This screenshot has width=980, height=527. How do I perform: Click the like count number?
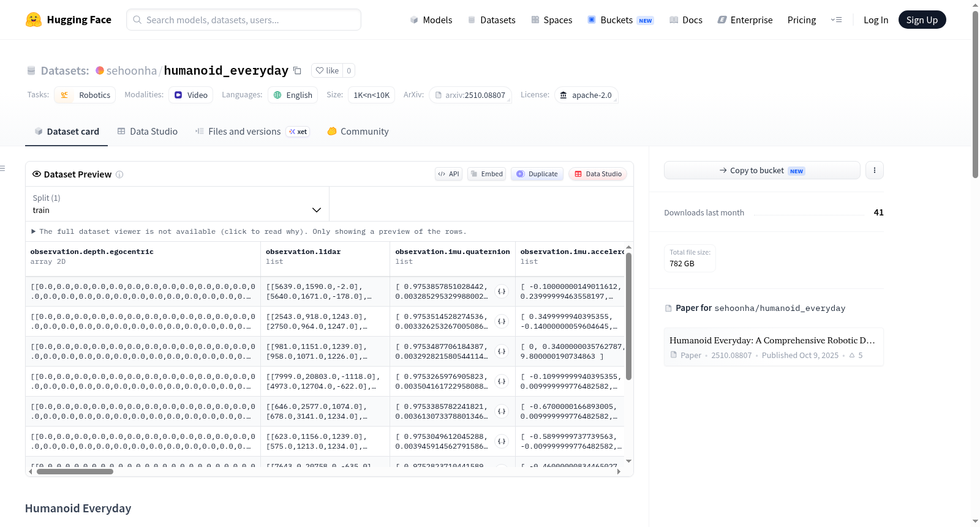click(x=349, y=70)
